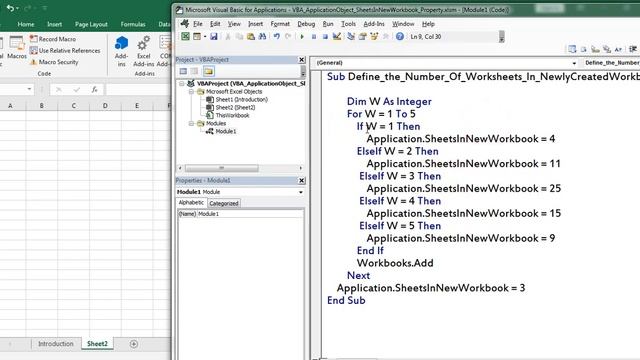Screen dimensions: 640x360
Task: Switch to the Introduction sheet tab
Action: (x=56, y=344)
